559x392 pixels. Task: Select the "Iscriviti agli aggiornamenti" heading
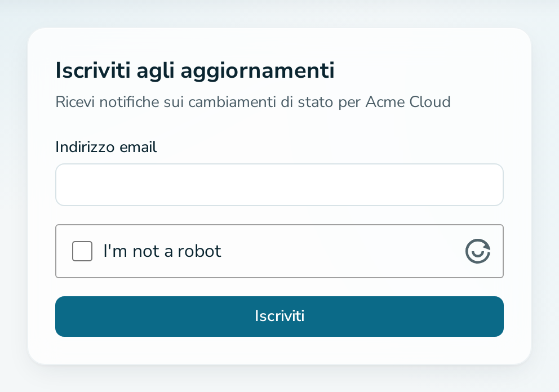(x=195, y=70)
